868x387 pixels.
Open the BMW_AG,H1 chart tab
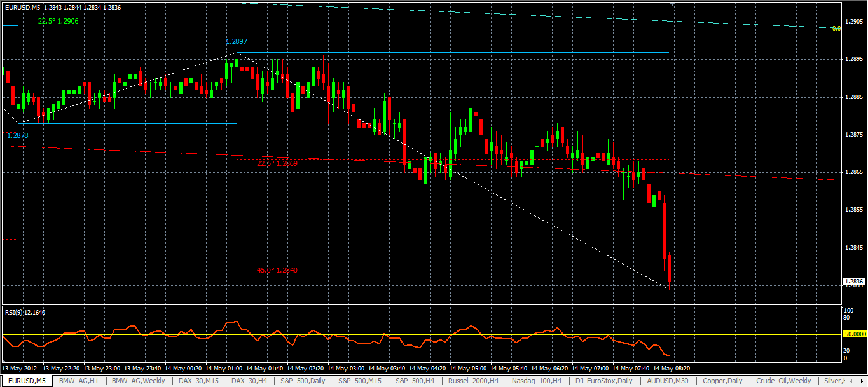tap(79, 381)
